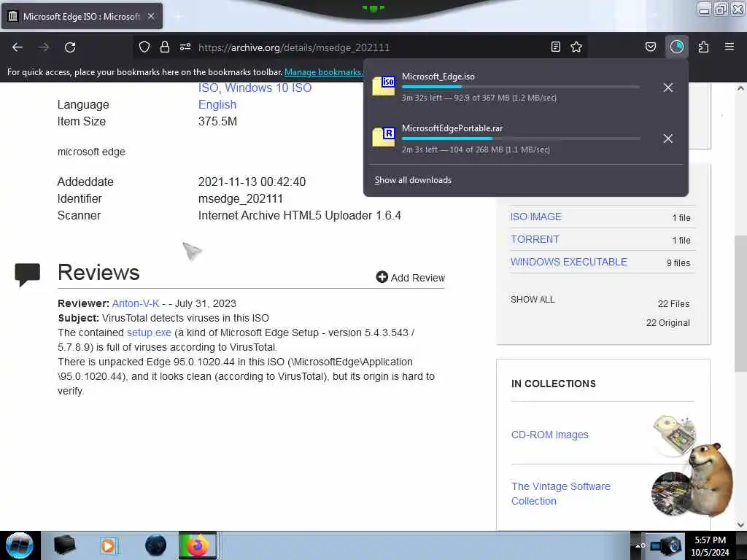747x560 pixels.
Task: Open the tracking protection shield icon
Action: coord(144,47)
